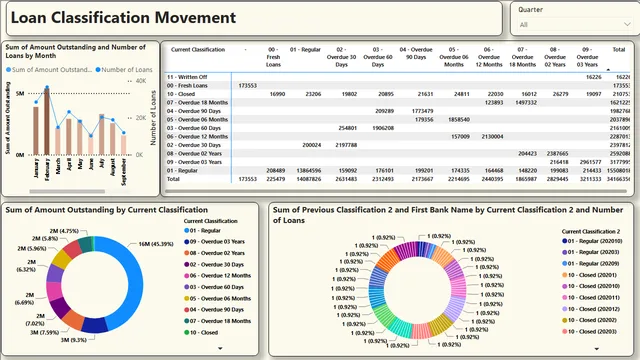The height and width of the screenshot is (360, 640).
Task: Click the sort arrow under Total column header
Action: (608, 70)
